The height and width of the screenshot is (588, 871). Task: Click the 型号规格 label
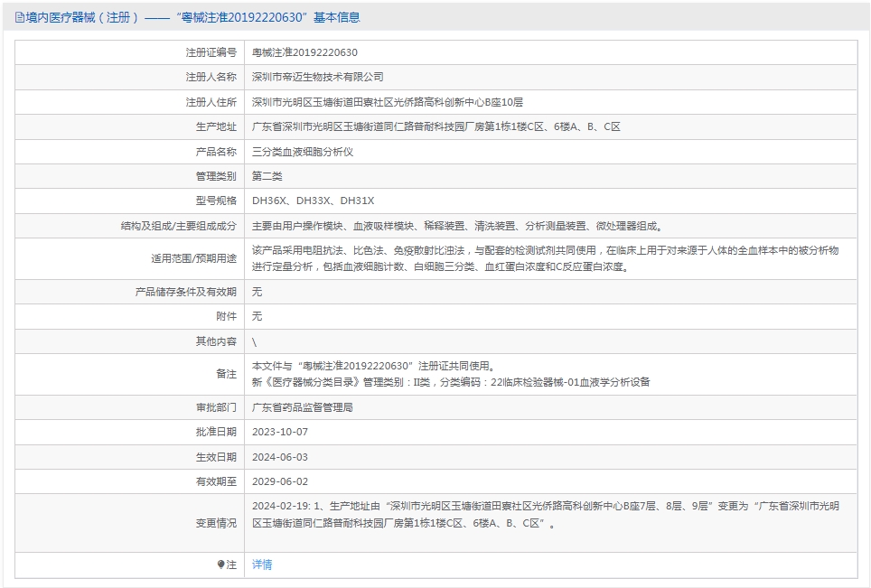pyautogui.click(x=216, y=201)
